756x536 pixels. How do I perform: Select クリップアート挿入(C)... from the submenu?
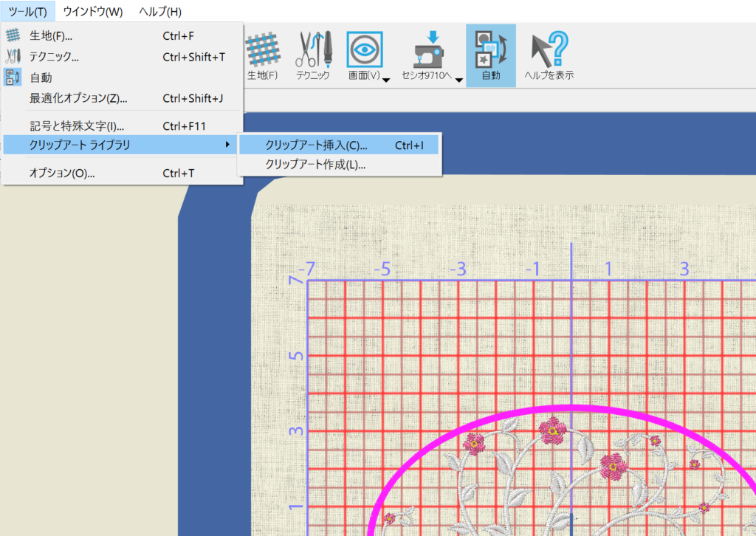(x=316, y=145)
